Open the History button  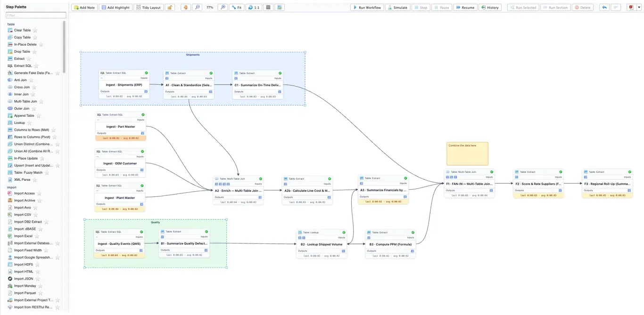click(490, 8)
